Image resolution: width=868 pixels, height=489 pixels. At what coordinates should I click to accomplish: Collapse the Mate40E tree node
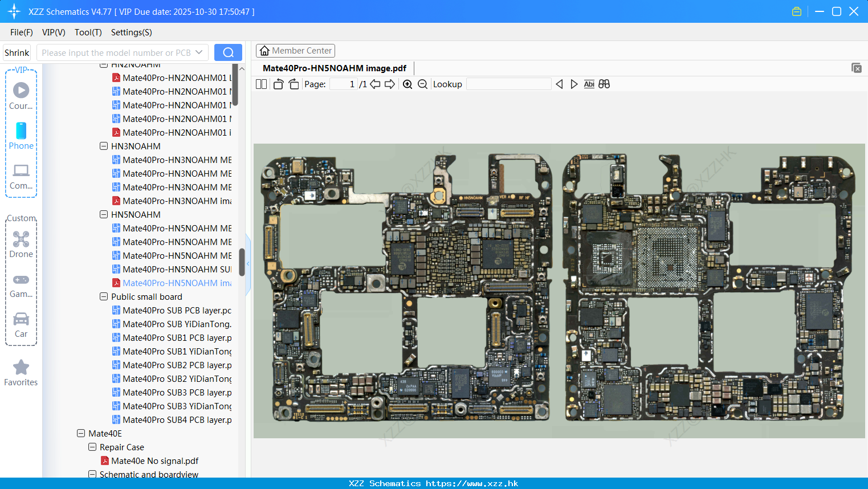point(81,434)
